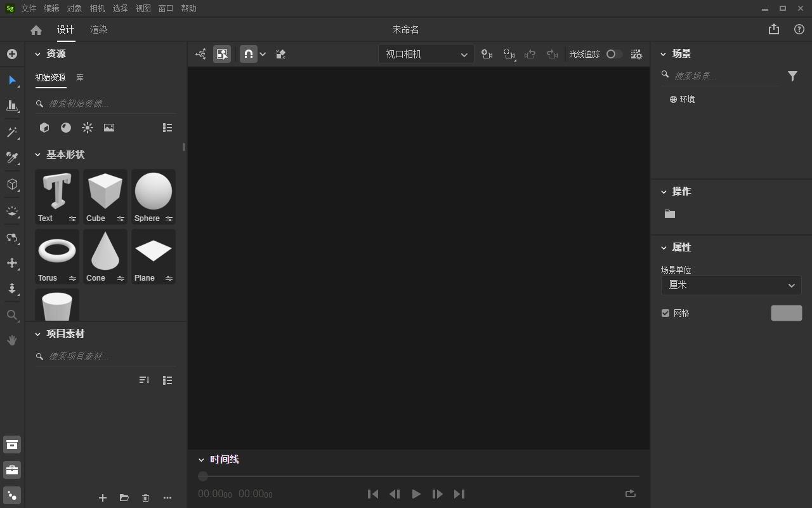The image size is (812, 508).
Task: Open the 场景单位 厘米 units dropdown
Action: pyautogui.click(x=731, y=285)
